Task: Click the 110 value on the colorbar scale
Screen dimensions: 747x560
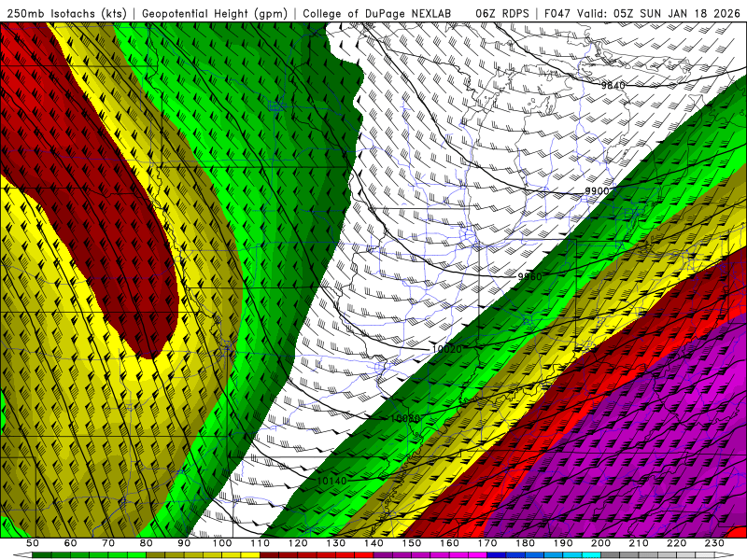Action: click(260, 543)
